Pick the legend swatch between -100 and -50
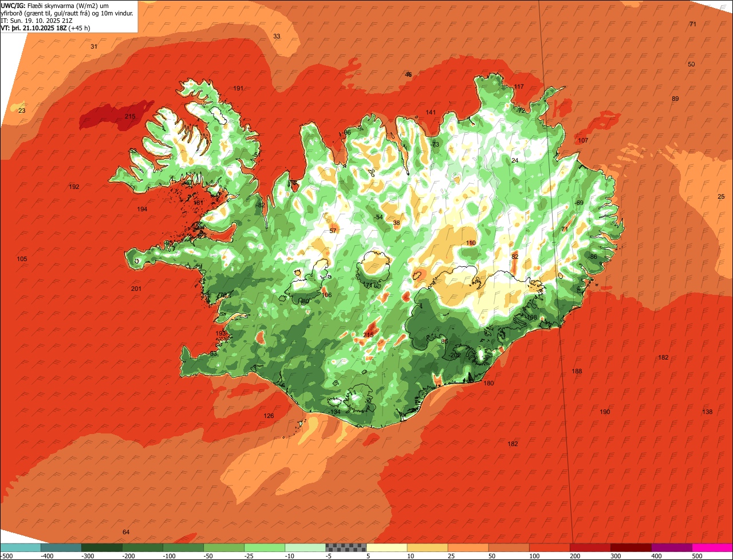Image resolution: width=733 pixels, height=560 pixels. pyautogui.click(x=183, y=547)
